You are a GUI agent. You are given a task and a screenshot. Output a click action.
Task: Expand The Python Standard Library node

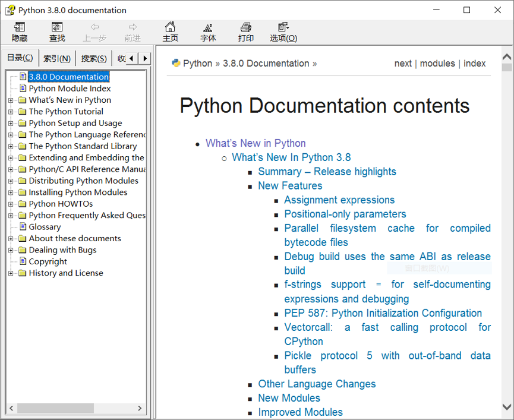point(11,147)
